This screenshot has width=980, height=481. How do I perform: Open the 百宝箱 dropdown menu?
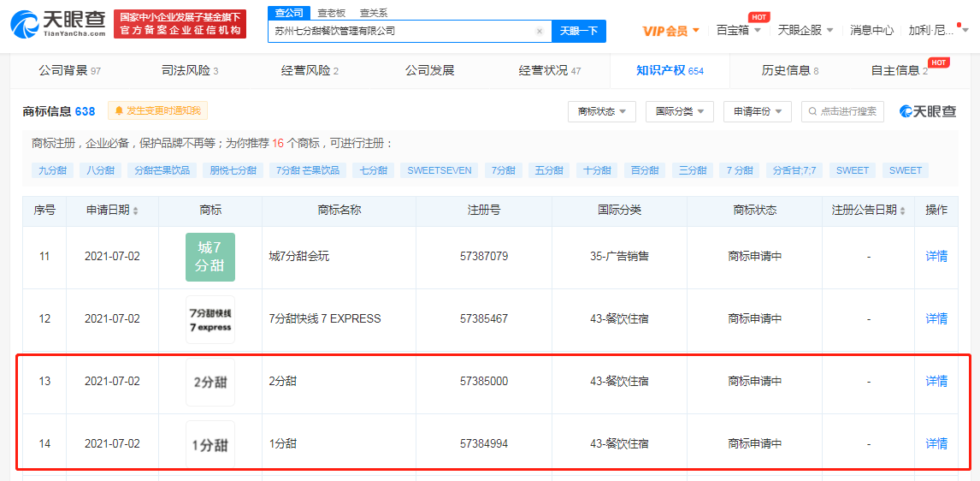(x=739, y=30)
